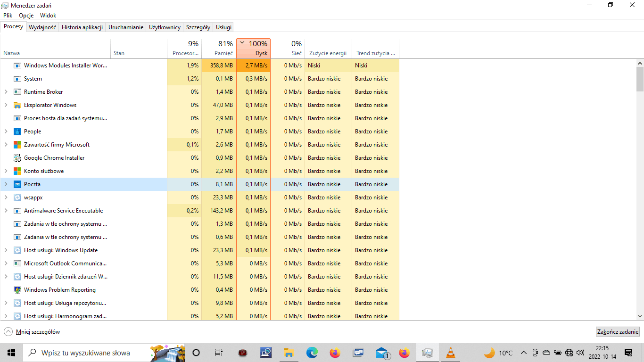Switch to the Wydajność tab
This screenshot has width=644, height=362.
coord(42,27)
